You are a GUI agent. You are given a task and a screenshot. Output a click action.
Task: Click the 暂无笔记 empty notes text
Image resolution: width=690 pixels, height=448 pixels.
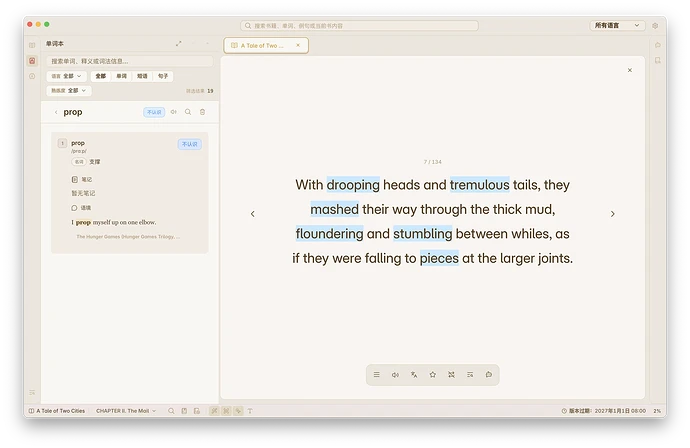(83, 193)
